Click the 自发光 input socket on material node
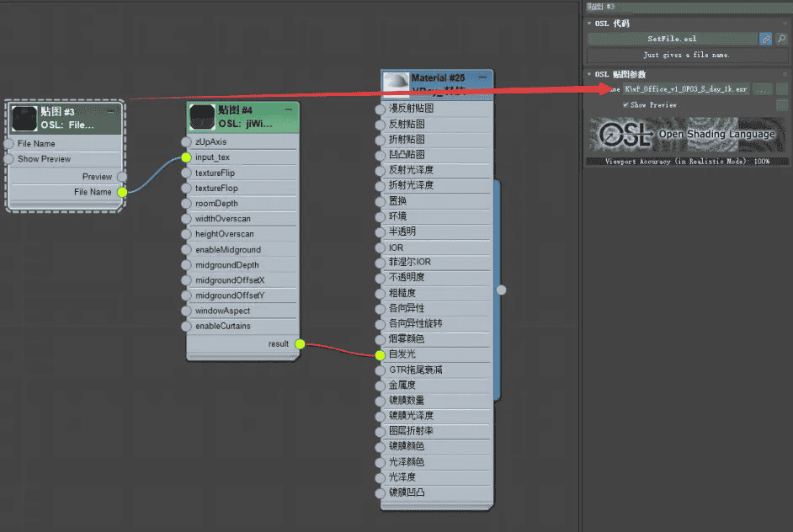793x532 pixels. 381,354
